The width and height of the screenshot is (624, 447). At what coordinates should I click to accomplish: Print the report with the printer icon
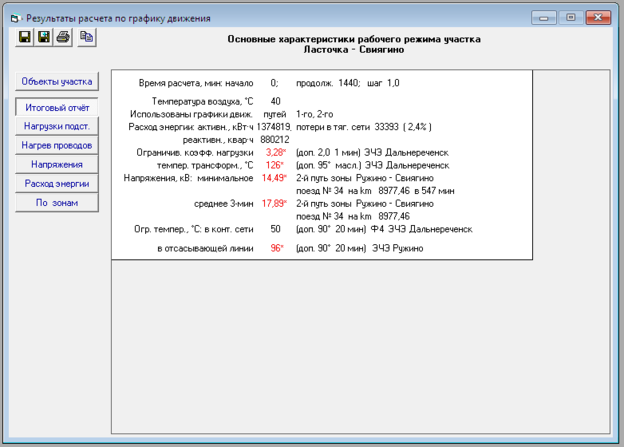pyautogui.click(x=63, y=37)
